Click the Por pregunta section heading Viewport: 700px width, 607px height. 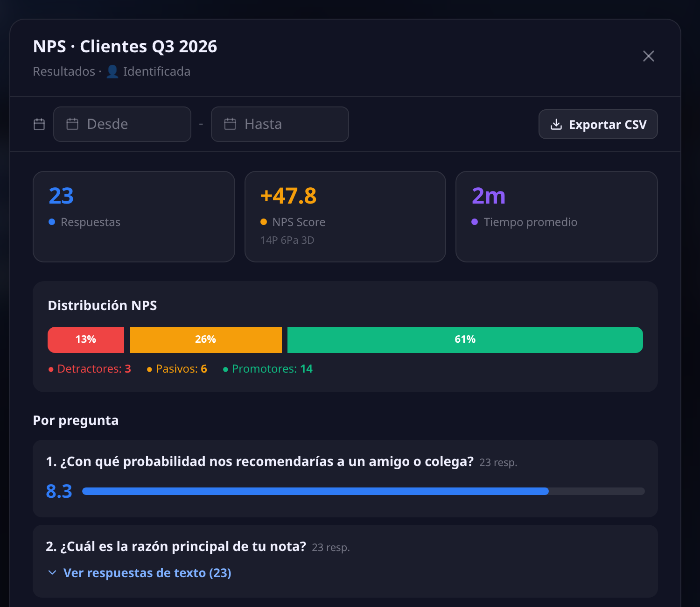[76, 420]
